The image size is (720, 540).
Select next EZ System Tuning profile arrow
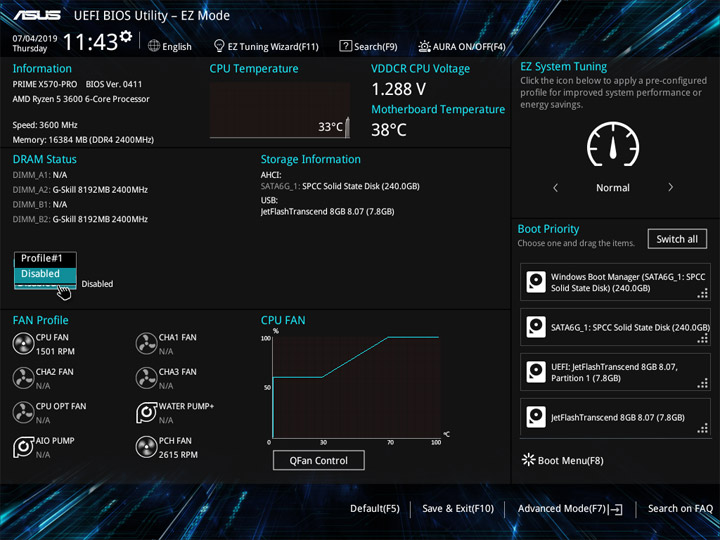(x=670, y=187)
